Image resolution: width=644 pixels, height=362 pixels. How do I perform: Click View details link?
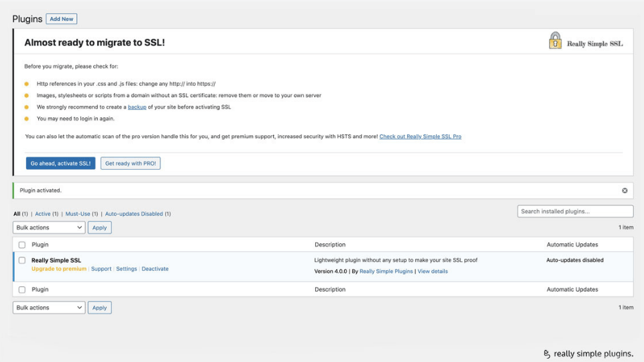(433, 271)
